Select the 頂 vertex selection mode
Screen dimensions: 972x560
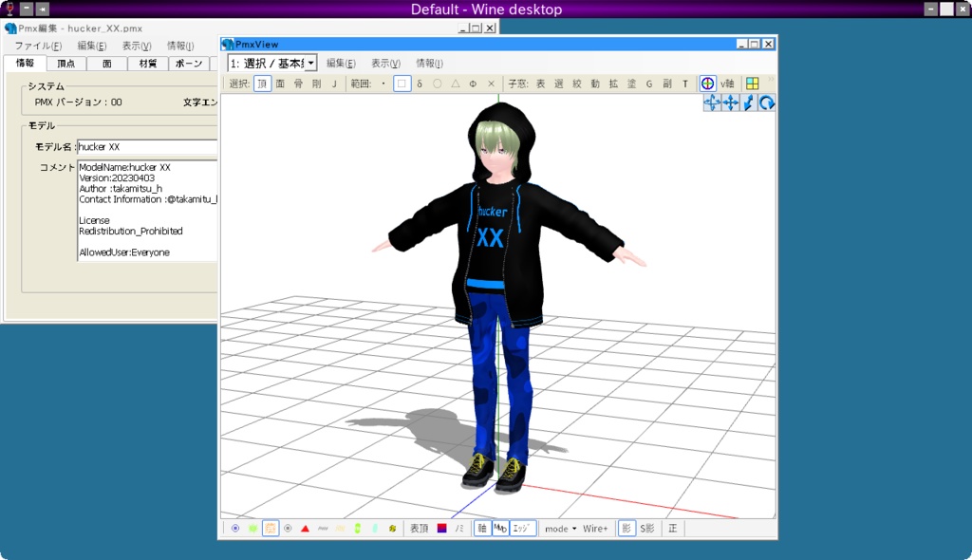(263, 84)
